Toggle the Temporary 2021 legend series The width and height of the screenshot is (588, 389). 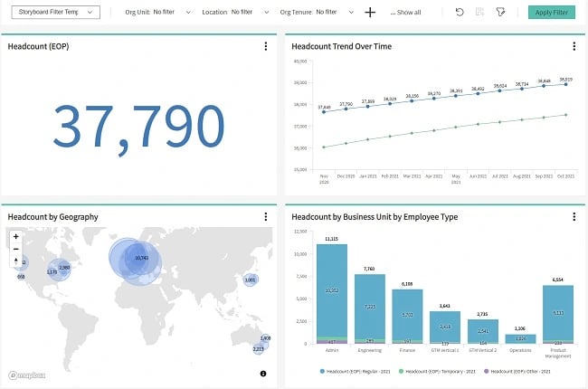point(437,372)
